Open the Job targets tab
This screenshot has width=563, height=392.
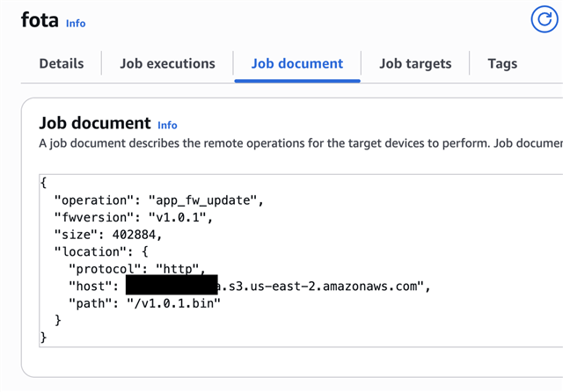pyautogui.click(x=415, y=63)
